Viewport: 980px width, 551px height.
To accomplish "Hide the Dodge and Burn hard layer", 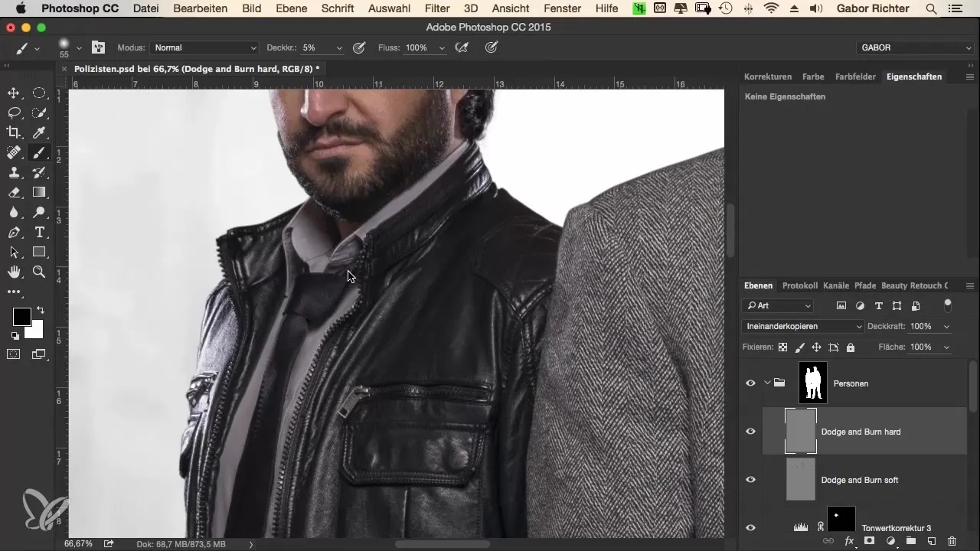I will (750, 432).
